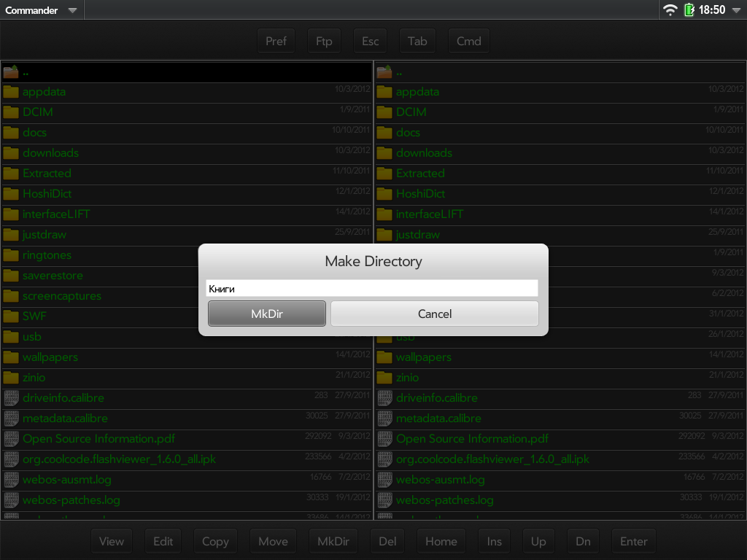Click the driveinfo.calibre file icon in left panel
The image size is (747, 560).
(11, 398)
